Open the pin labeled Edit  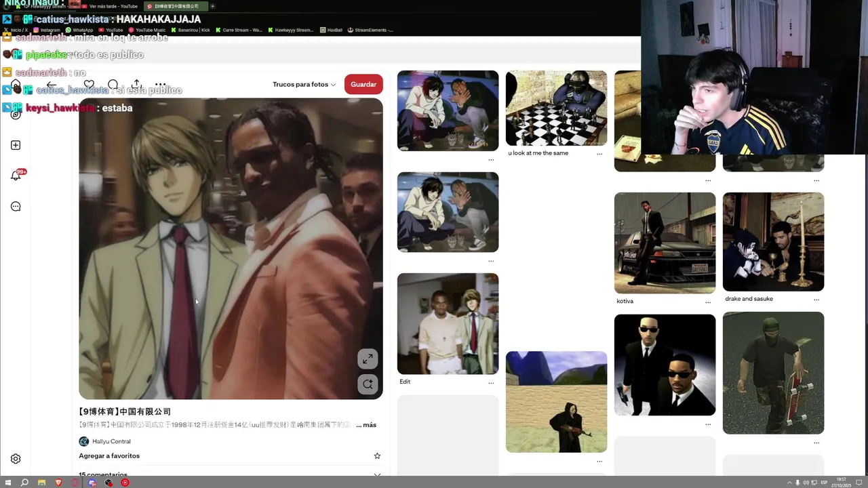coord(448,324)
